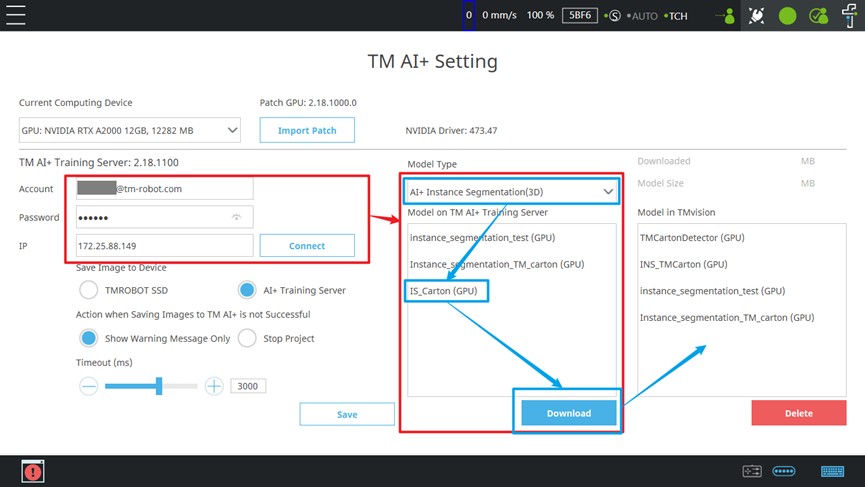Viewport: 865px width, 487px height.
Task: Open Current Computing Device dropdown
Action: (130, 130)
